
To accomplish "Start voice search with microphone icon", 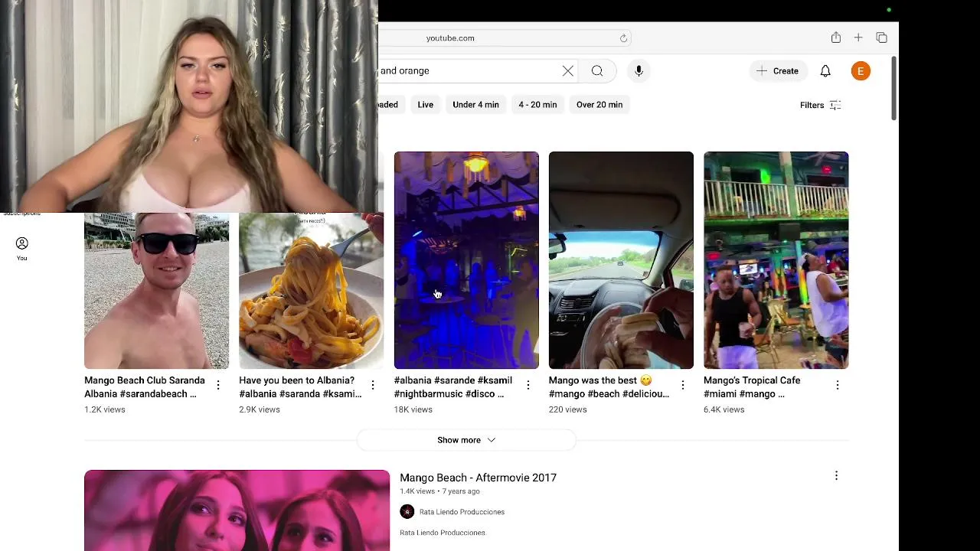I will pos(639,71).
